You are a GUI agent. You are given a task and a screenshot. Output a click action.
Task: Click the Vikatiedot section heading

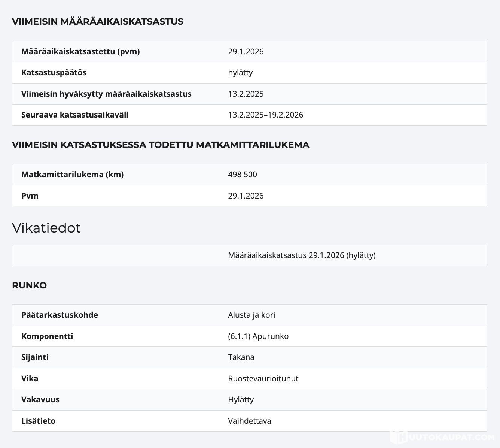pos(46,228)
